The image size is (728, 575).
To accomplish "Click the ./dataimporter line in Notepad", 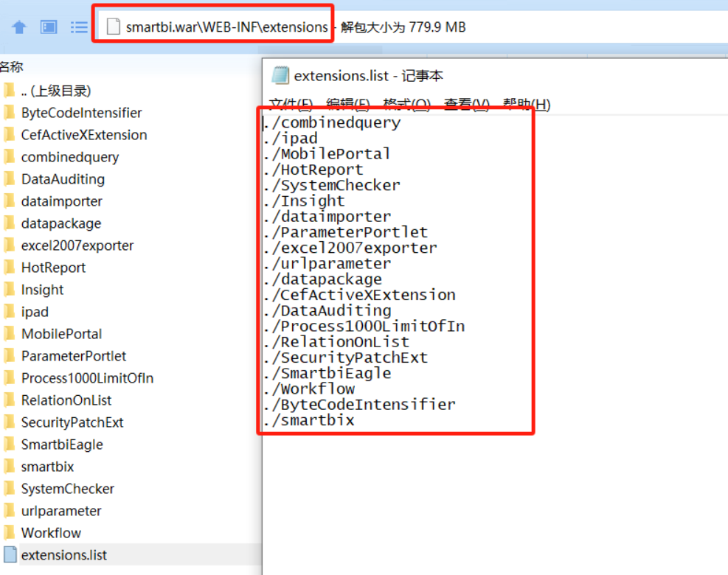I will [x=327, y=216].
